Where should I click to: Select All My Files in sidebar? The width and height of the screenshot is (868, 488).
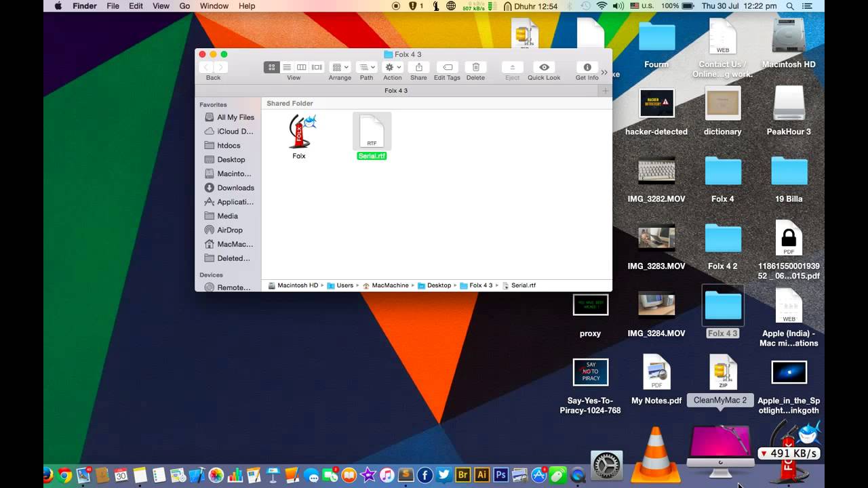point(229,117)
